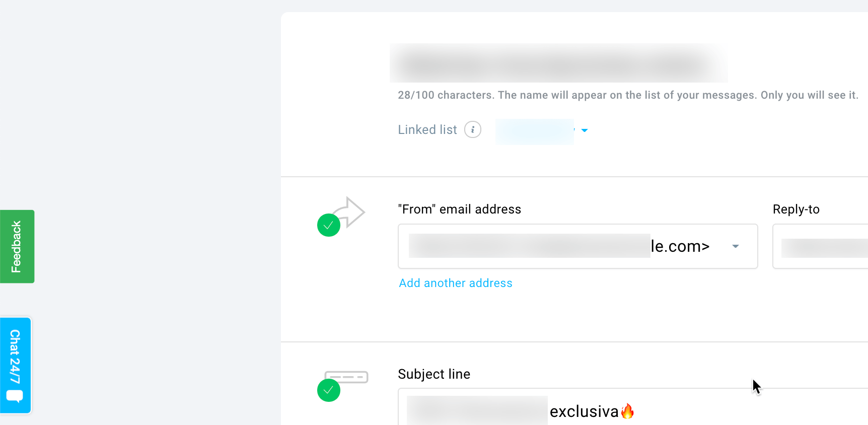Click the Add another address link
The image size is (868, 425).
click(456, 283)
